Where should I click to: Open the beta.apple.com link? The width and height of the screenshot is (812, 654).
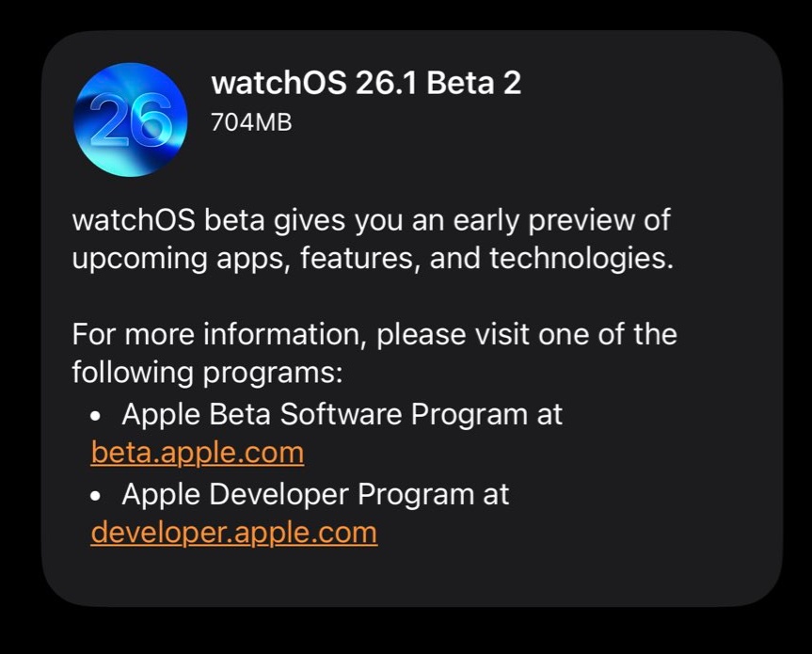(x=198, y=453)
